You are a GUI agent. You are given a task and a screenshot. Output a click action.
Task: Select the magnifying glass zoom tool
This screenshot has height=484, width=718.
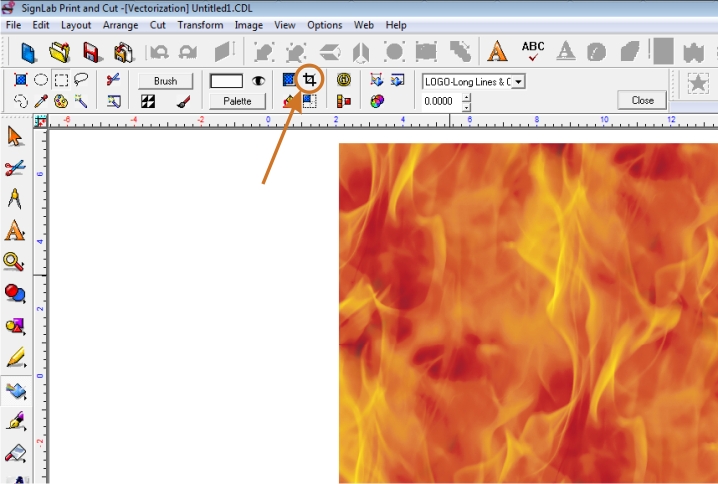pyautogui.click(x=14, y=262)
